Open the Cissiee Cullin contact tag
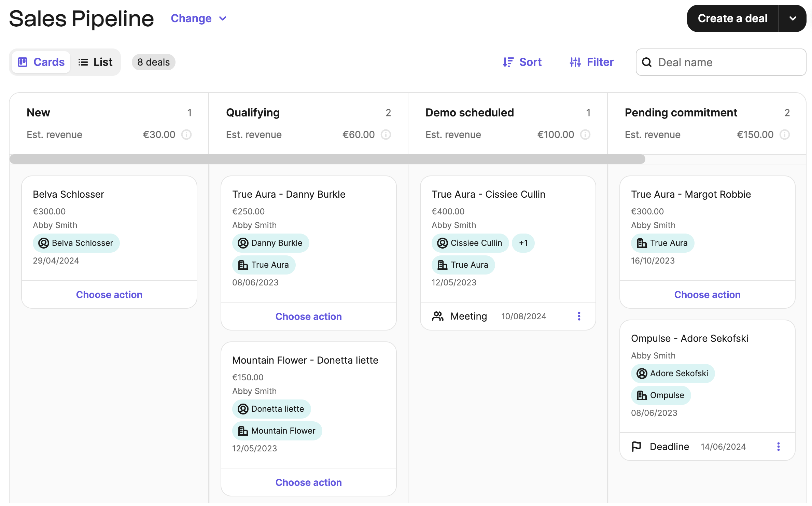This screenshot has height=506, width=812. [470, 243]
